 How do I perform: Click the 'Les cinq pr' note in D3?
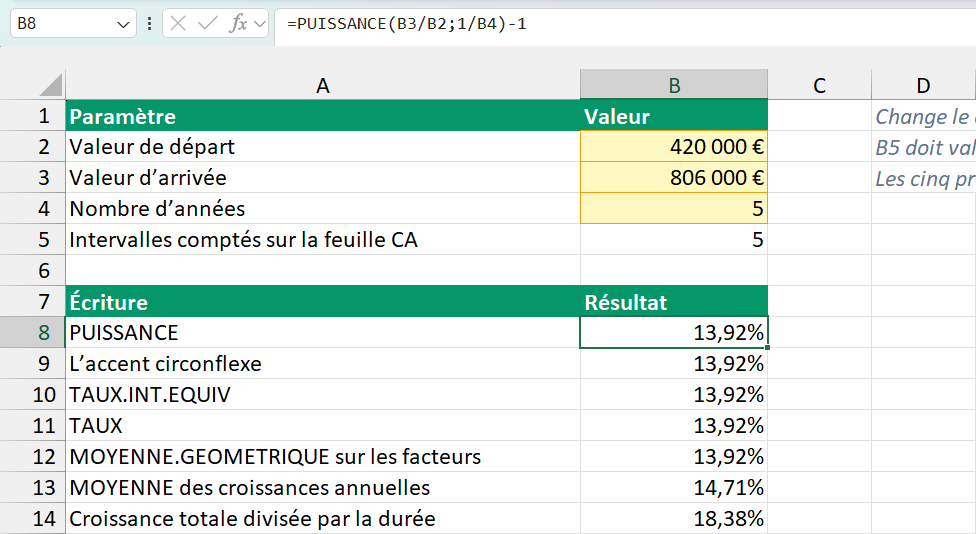924,179
